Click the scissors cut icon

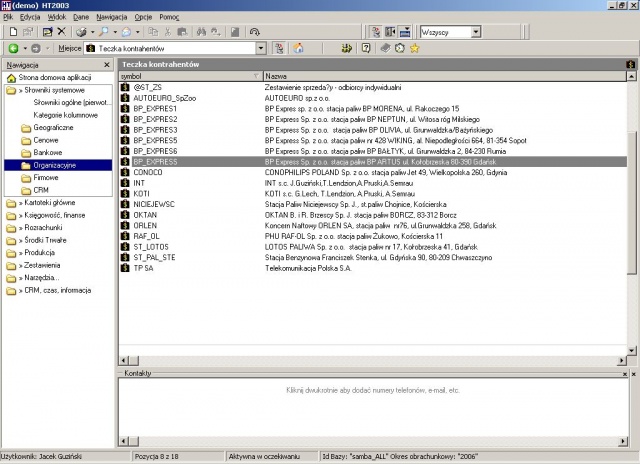click(168, 32)
